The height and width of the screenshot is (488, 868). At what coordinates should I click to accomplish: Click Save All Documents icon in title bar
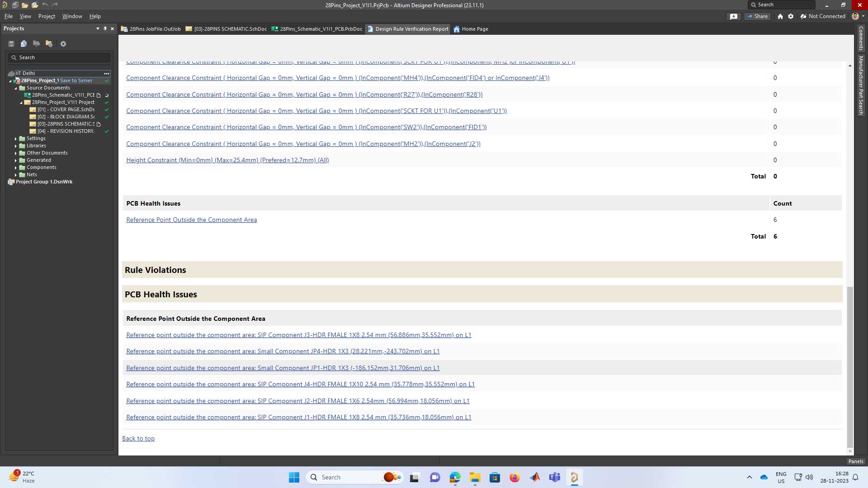(15, 5)
